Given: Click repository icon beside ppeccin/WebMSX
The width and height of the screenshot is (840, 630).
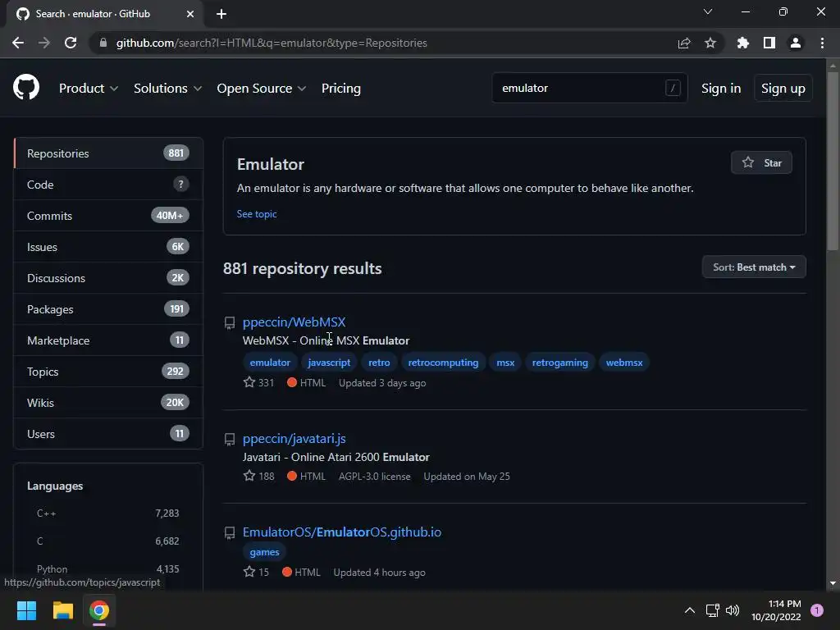Looking at the screenshot, I should coord(230,322).
